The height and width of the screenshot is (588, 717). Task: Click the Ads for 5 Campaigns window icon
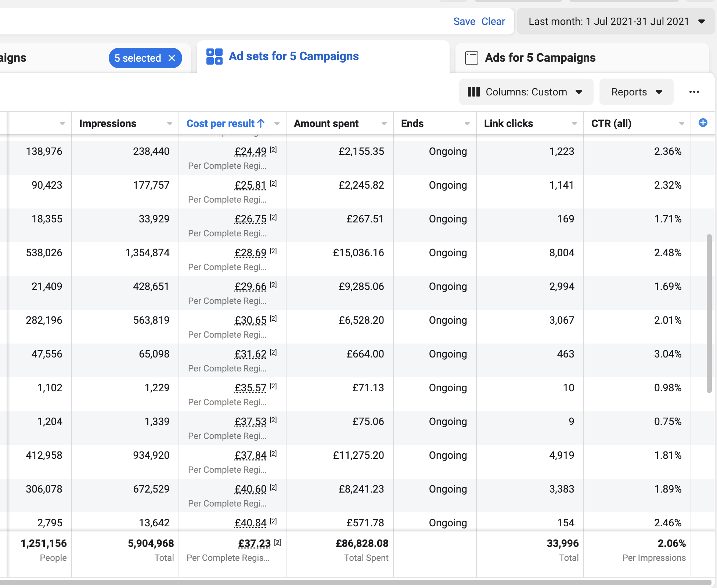[471, 58]
